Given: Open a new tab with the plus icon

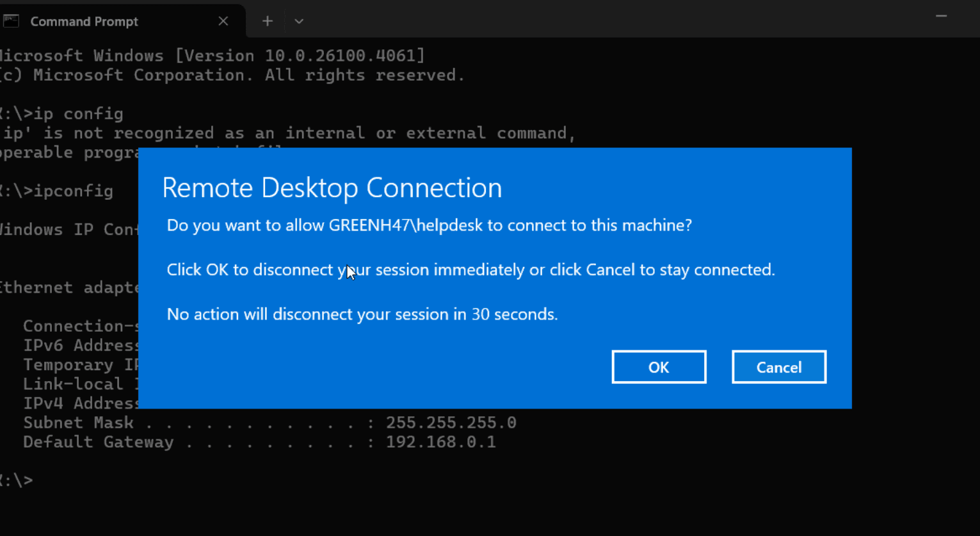Looking at the screenshot, I should click(x=268, y=21).
